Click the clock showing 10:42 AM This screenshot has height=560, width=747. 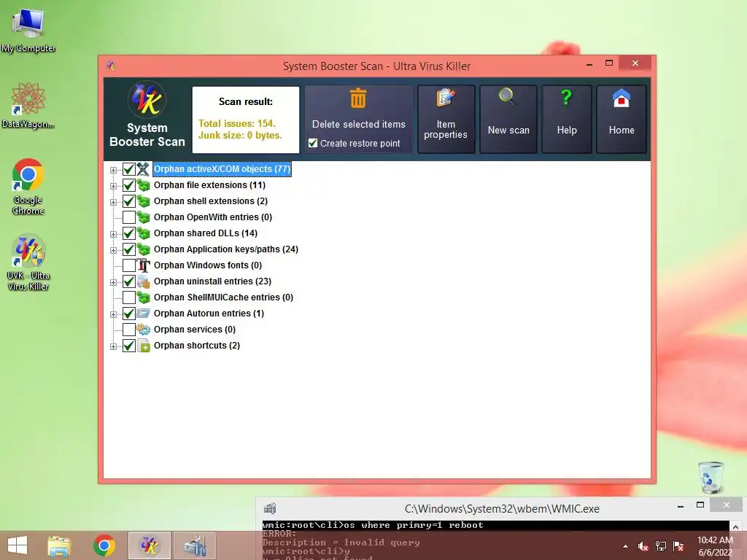pyautogui.click(x=715, y=540)
